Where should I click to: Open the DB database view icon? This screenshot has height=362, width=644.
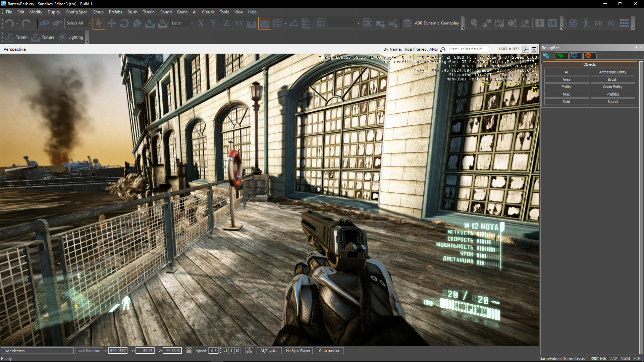(598, 23)
